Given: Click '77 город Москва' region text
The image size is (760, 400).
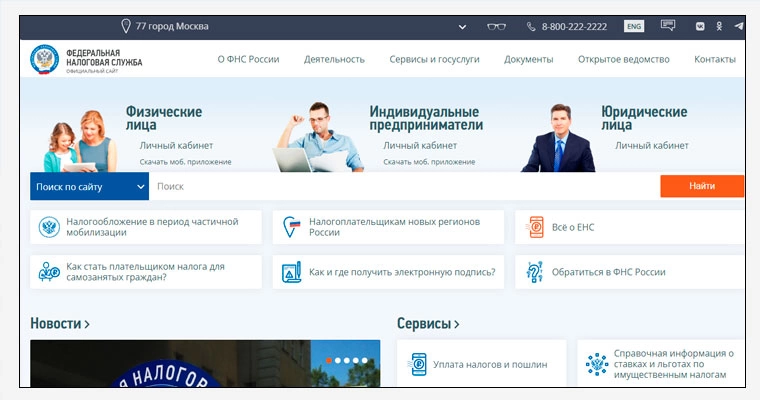Looking at the screenshot, I should [x=172, y=26].
